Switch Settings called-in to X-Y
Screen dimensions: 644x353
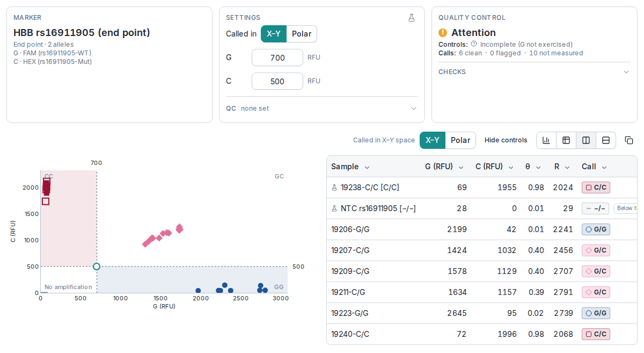tap(274, 34)
